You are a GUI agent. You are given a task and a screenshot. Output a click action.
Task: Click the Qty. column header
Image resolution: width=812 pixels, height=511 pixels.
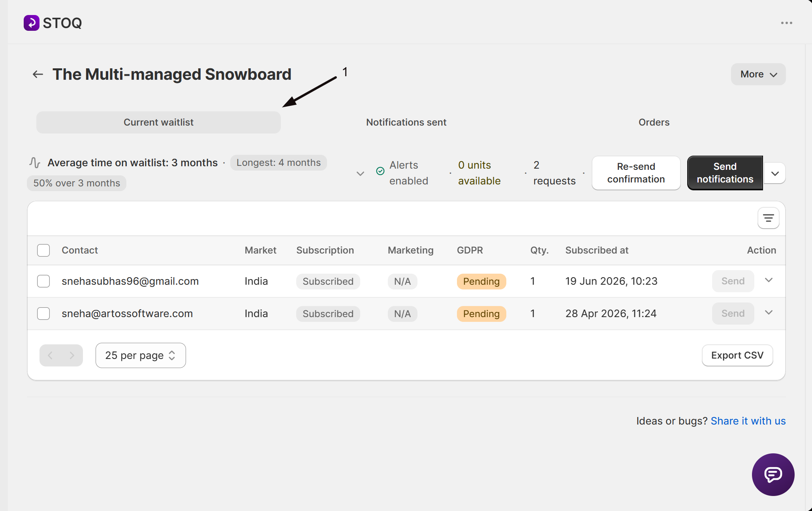[x=539, y=250]
